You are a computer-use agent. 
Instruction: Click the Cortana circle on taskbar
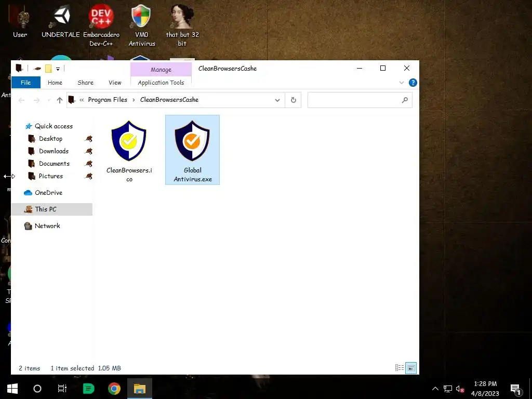pyautogui.click(x=37, y=389)
